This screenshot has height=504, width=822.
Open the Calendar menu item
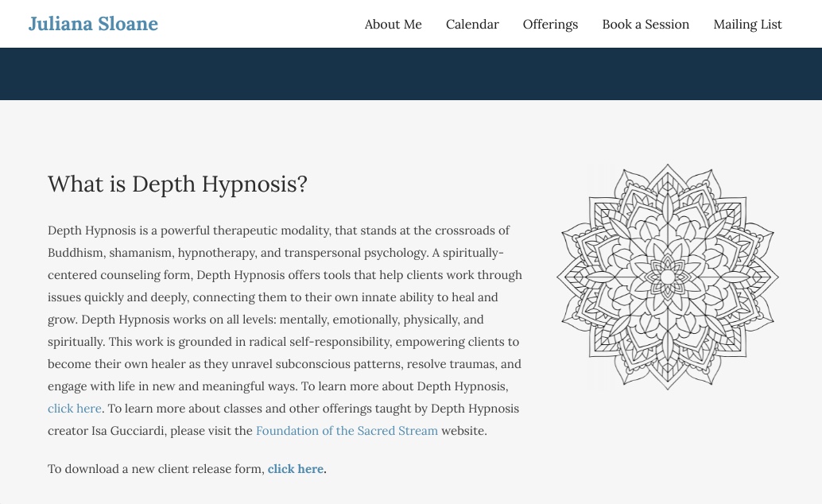472,25
